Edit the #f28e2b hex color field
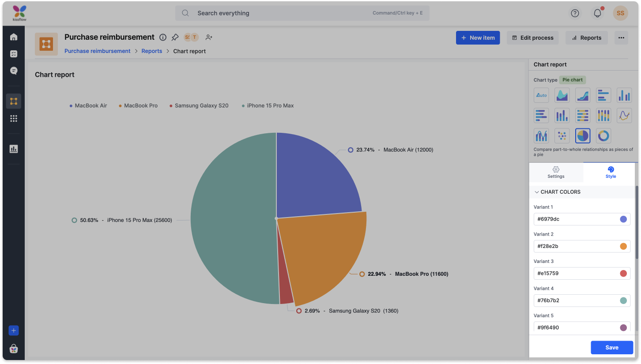The width and height of the screenshot is (641, 364). [x=582, y=246]
